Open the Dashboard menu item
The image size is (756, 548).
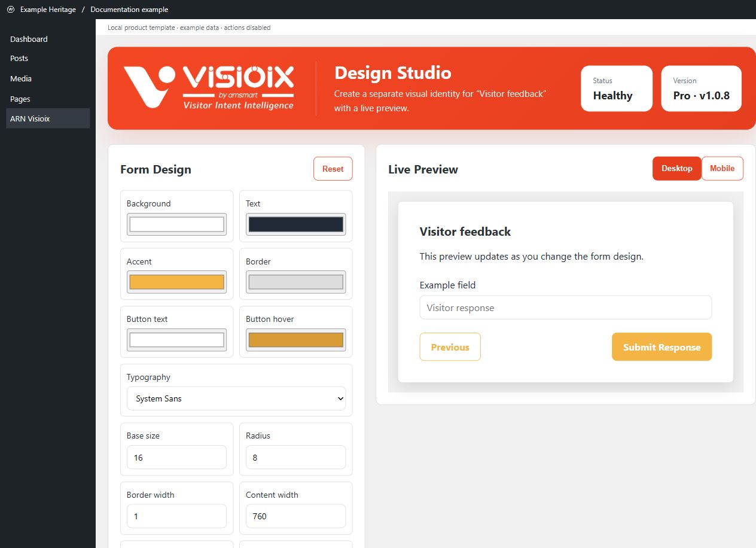click(x=48, y=39)
